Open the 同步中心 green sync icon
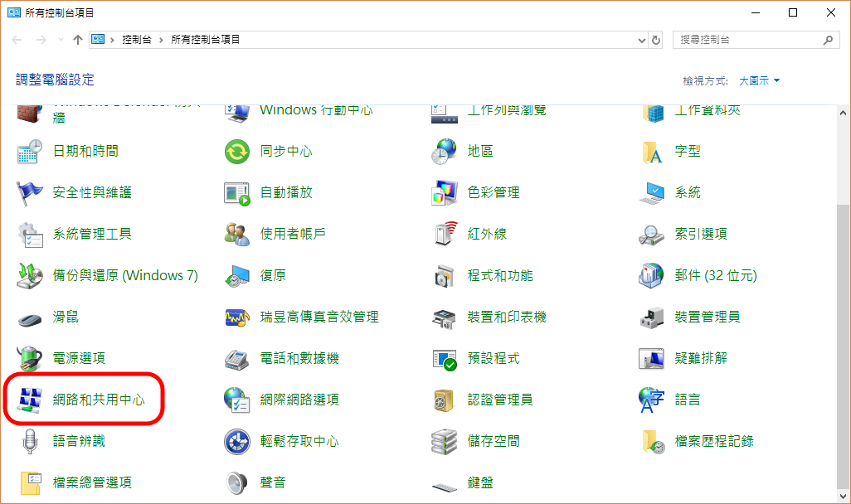 click(x=237, y=151)
